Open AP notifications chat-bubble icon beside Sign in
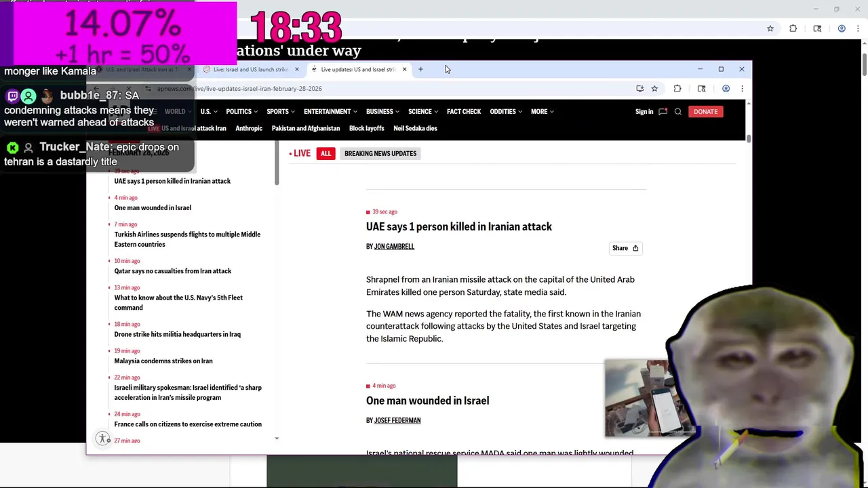 pyautogui.click(x=663, y=112)
